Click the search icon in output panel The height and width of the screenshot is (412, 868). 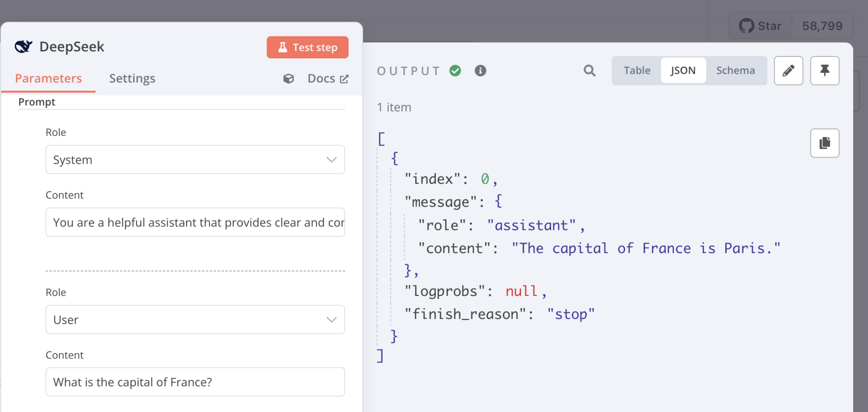pos(589,71)
